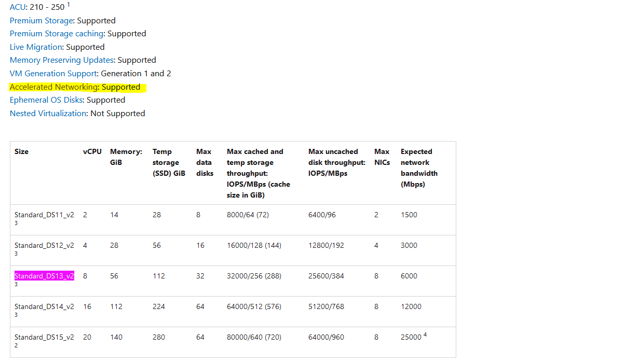Viewport: 625px width, 364px height.
Task: Click the 25000 network bandwidth value
Action: (411, 337)
